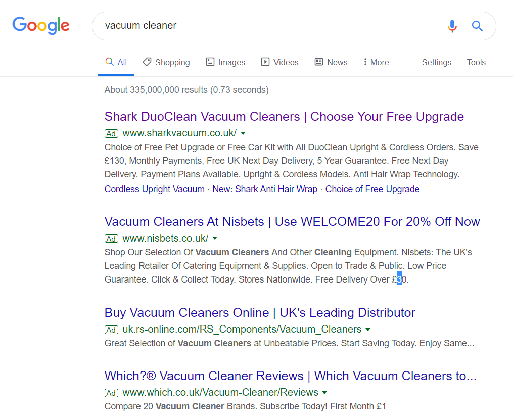This screenshot has height=420, width=513.
Task: Open Buy Vacuum Cleaners Online result
Action: click(260, 313)
